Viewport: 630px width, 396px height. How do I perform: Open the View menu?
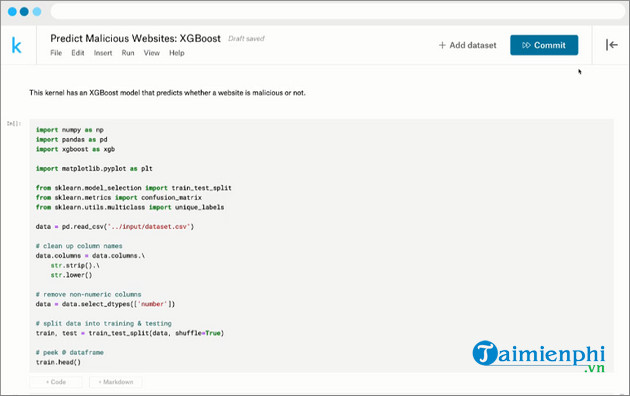point(151,53)
